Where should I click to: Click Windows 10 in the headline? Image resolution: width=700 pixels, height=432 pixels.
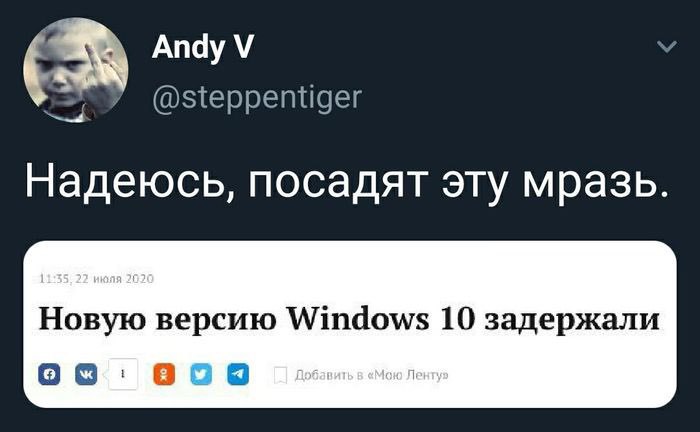tap(380, 319)
